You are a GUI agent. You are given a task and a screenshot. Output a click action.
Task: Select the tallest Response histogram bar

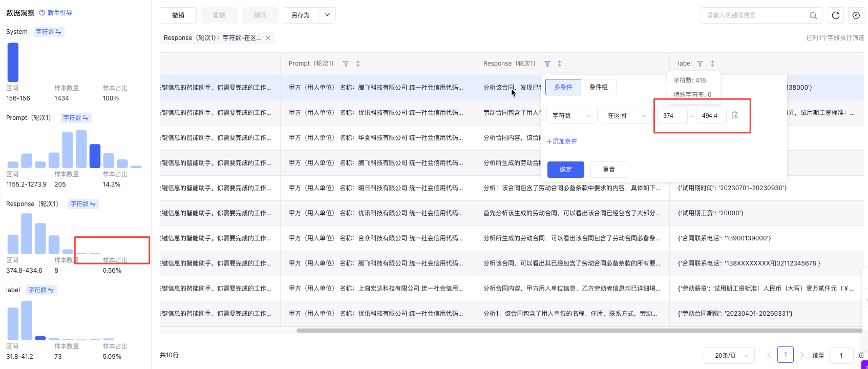point(27,234)
